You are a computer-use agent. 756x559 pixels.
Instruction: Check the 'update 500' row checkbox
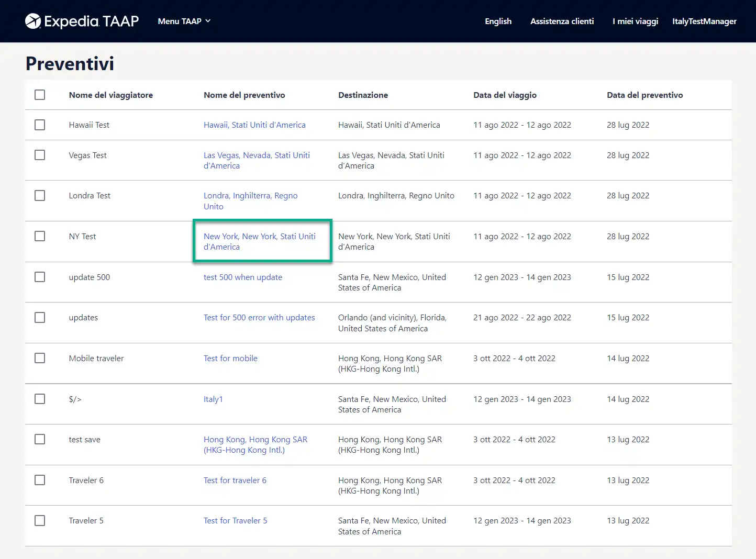pyautogui.click(x=40, y=277)
